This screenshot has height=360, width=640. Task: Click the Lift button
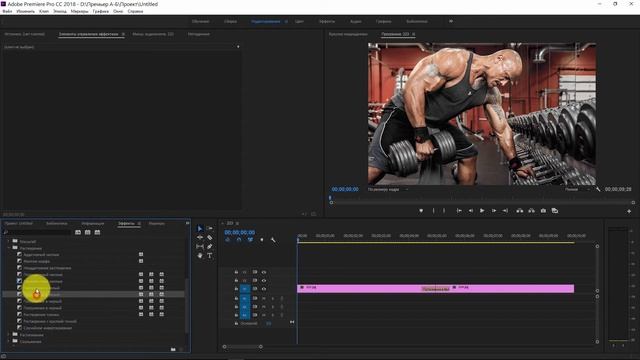tap(520, 211)
